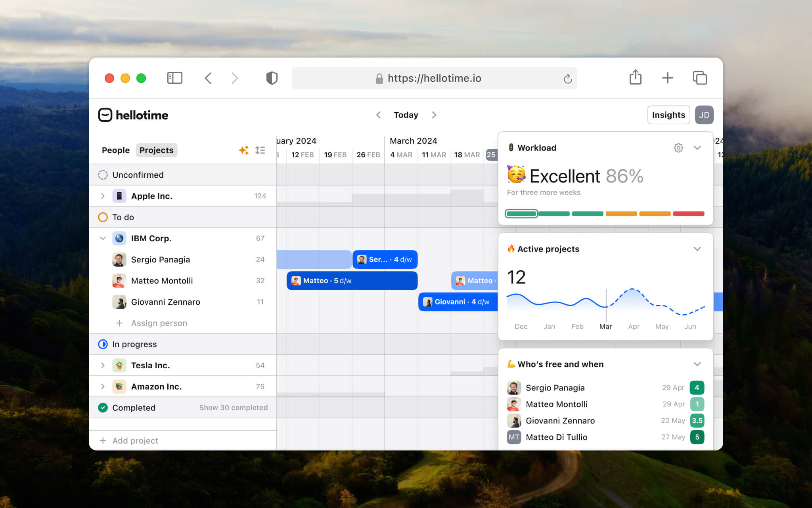Screen dimensions: 812x508
Task: Click the Completed status checkmark
Action: (103, 408)
